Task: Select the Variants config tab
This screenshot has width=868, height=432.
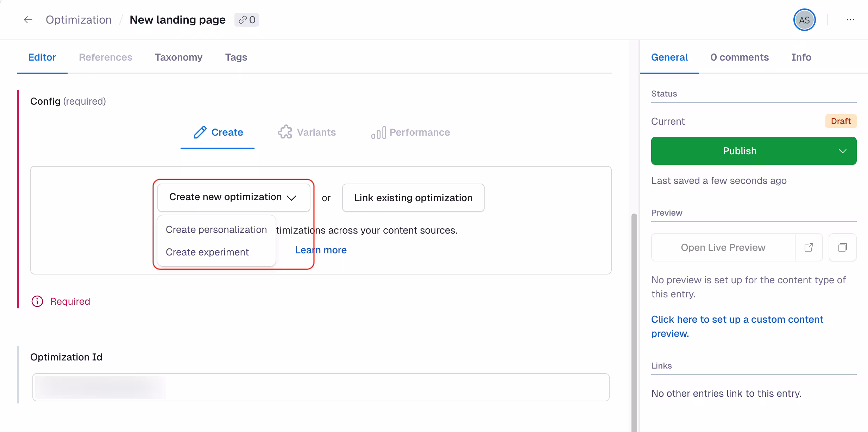Action: point(307,132)
